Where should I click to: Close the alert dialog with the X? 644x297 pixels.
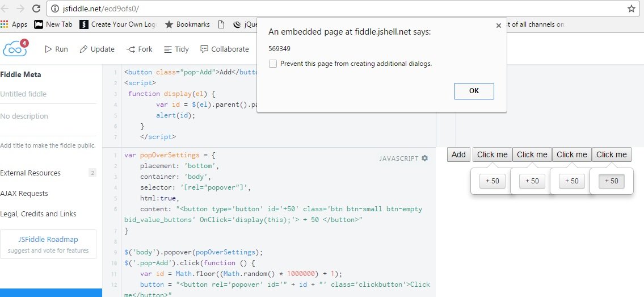pyautogui.click(x=498, y=26)
